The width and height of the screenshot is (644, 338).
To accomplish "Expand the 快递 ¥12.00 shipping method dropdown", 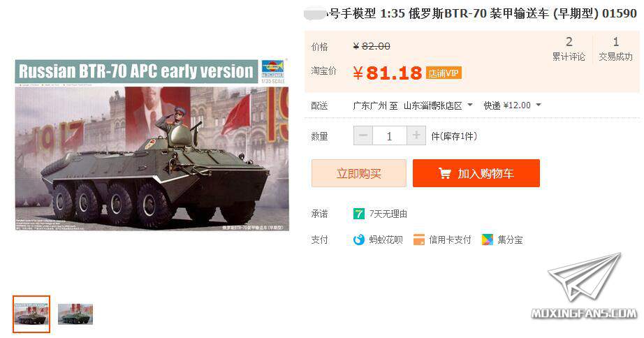I will click(x=512, y=105).
